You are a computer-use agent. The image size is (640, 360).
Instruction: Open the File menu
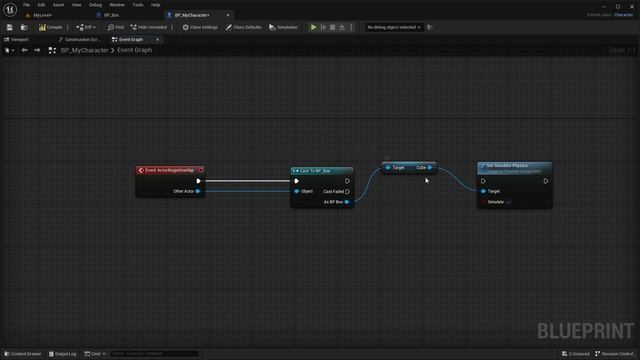[27, 5]
